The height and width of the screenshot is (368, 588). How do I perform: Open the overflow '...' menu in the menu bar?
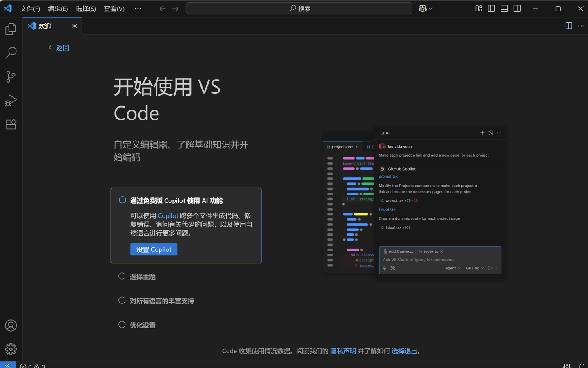(138, 8)
